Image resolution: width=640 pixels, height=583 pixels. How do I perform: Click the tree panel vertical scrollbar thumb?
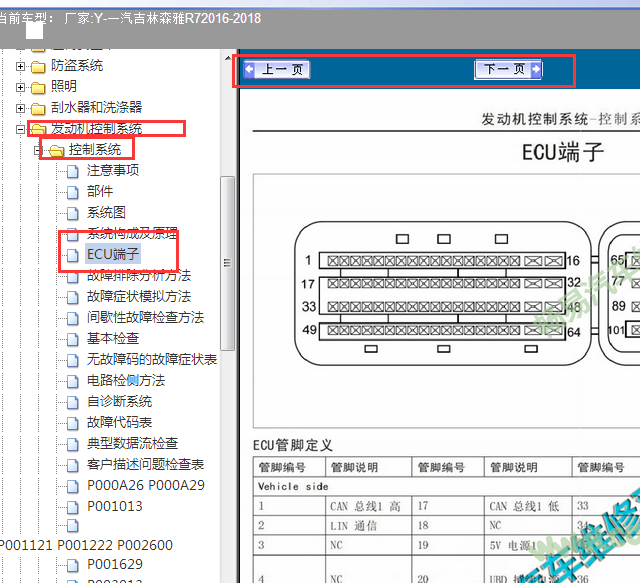[227, 263]
